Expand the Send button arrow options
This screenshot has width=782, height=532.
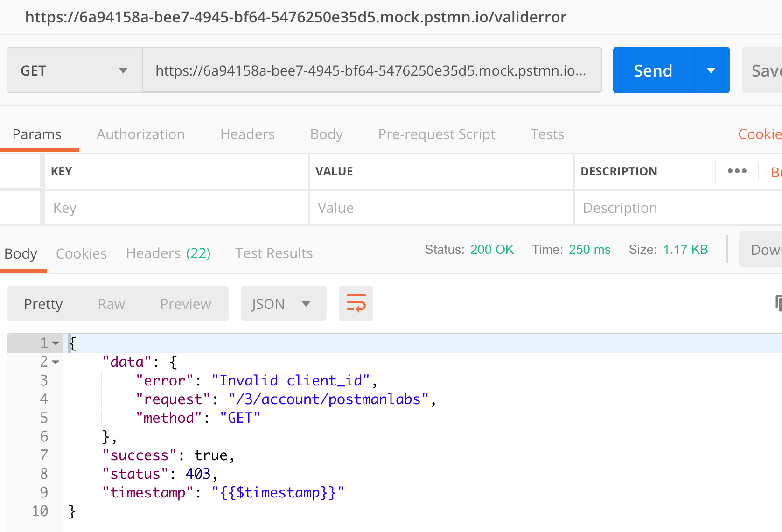coord(712,70)
